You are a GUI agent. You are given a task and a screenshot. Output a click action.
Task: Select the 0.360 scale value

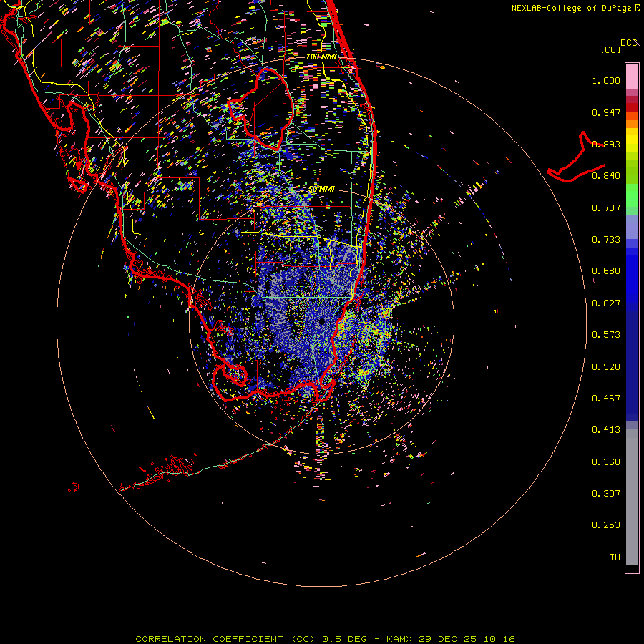(606, 462)
